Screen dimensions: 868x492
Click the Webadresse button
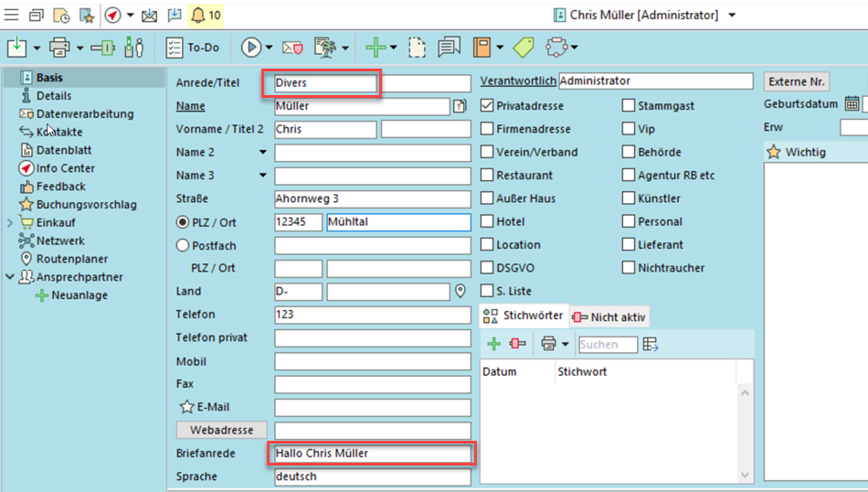point(221,430)
